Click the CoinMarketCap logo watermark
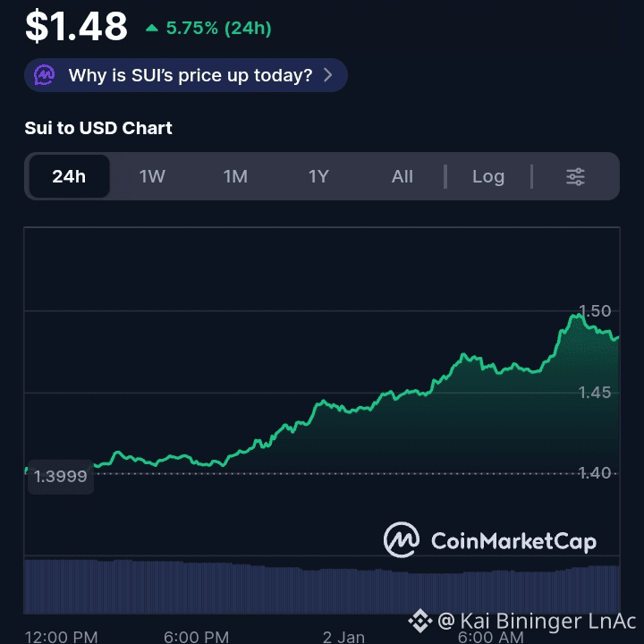644x644 pixels. [489, 539]
